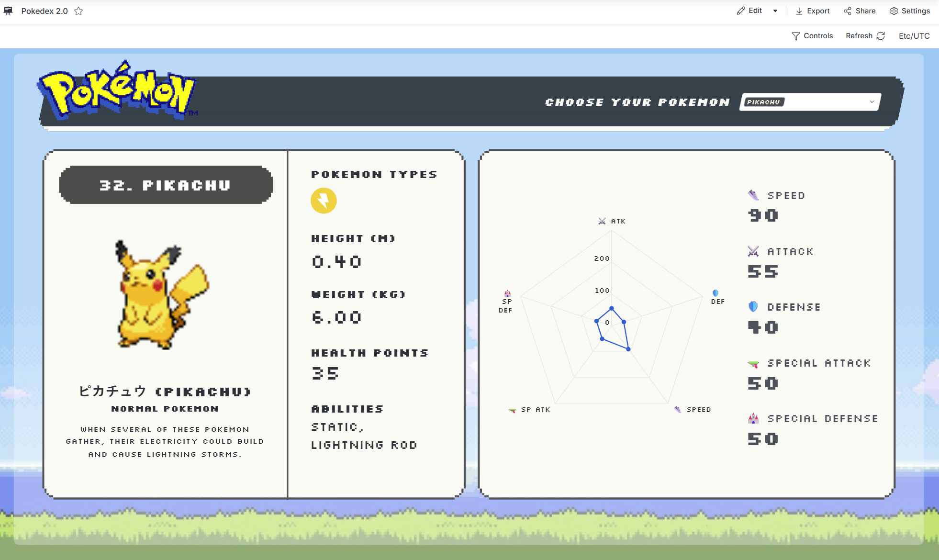Click the Pikachu chip in the selector
The width and height of the screenshot is (939, 560).
point(763,102)
